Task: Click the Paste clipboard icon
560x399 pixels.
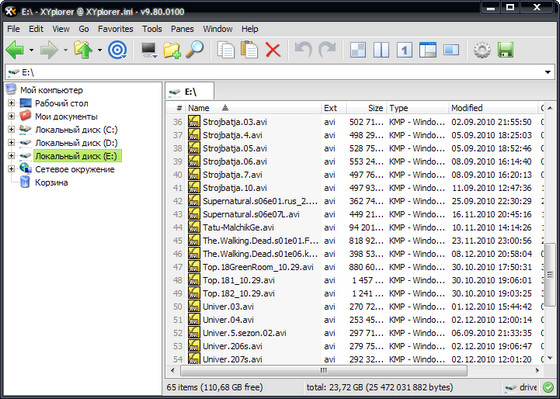Action: pyautogui.click(x=249, y=50)
